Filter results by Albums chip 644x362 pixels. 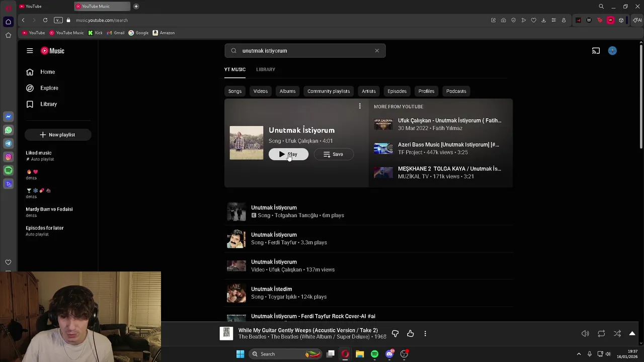287,91
